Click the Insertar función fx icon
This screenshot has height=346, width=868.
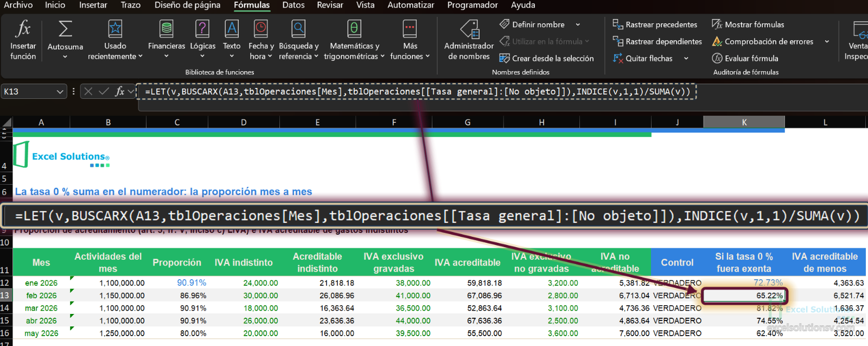(x=23, y=29)
